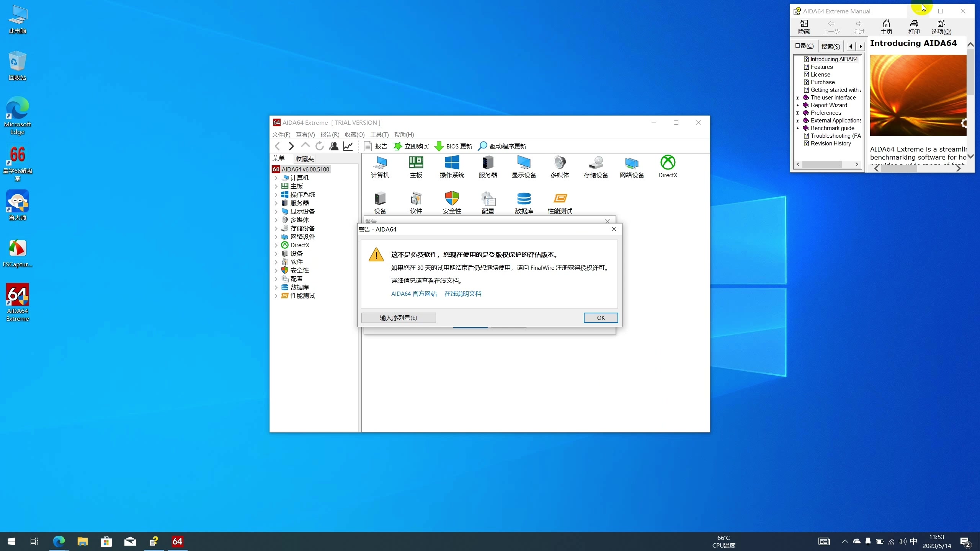Open the 收藏(O) menu

(354, 135)
